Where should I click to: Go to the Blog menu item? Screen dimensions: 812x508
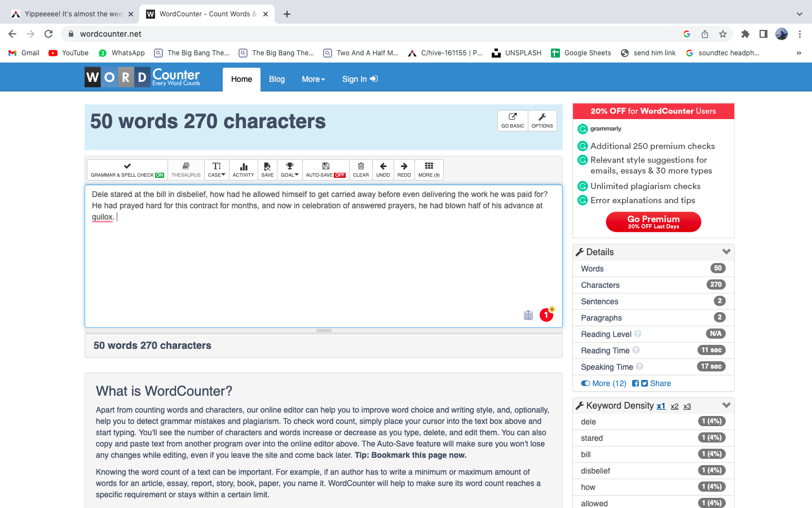coord(277,79)
